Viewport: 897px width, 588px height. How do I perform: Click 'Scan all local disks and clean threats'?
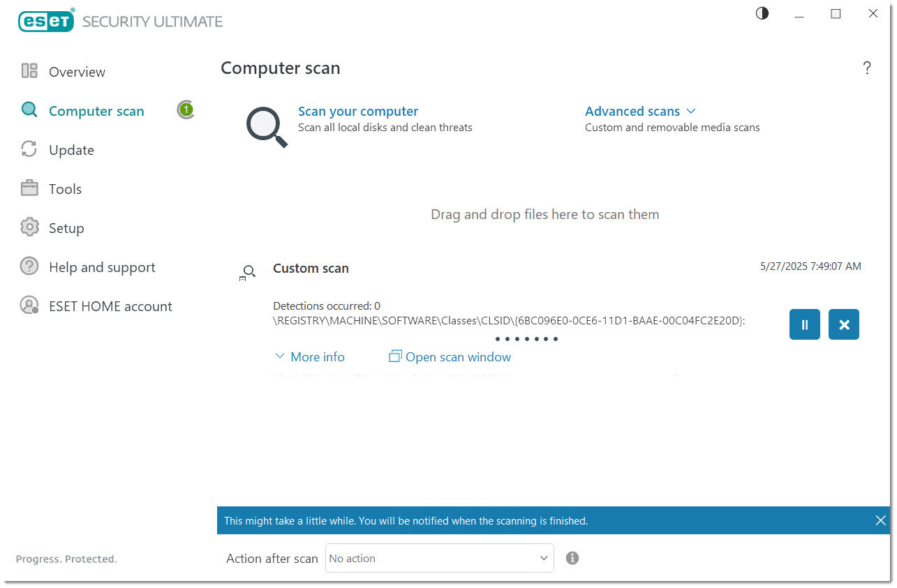pos(385,128)
